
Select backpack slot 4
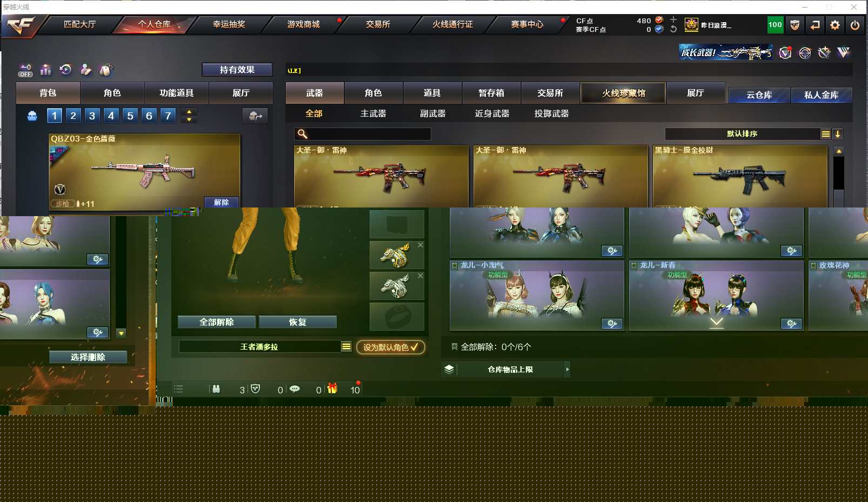point(111,116)
